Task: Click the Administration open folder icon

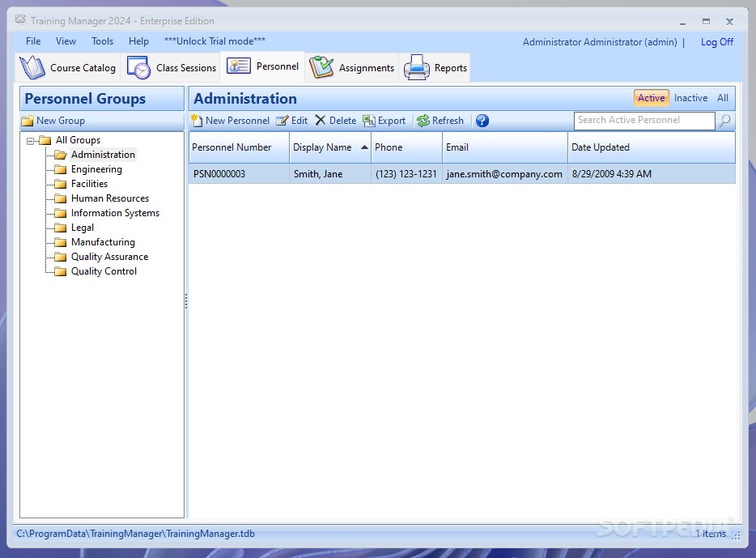Action: click(61, 155)
